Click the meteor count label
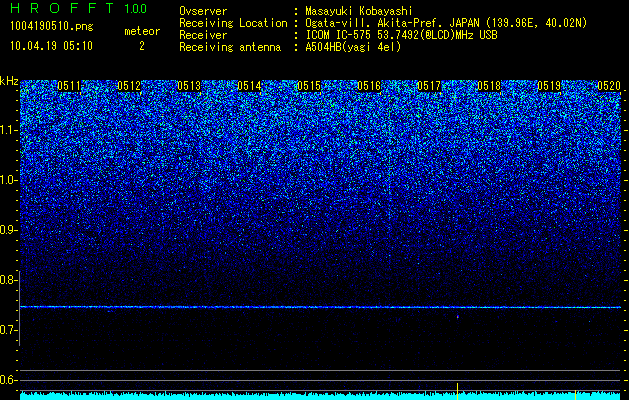Screen dimensions: 629x400 click(142, 31)
